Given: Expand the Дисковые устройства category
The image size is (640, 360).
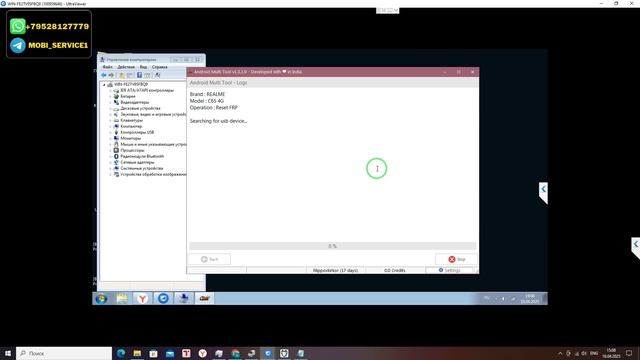Looking at the screenshot, I should pos(110,109).
